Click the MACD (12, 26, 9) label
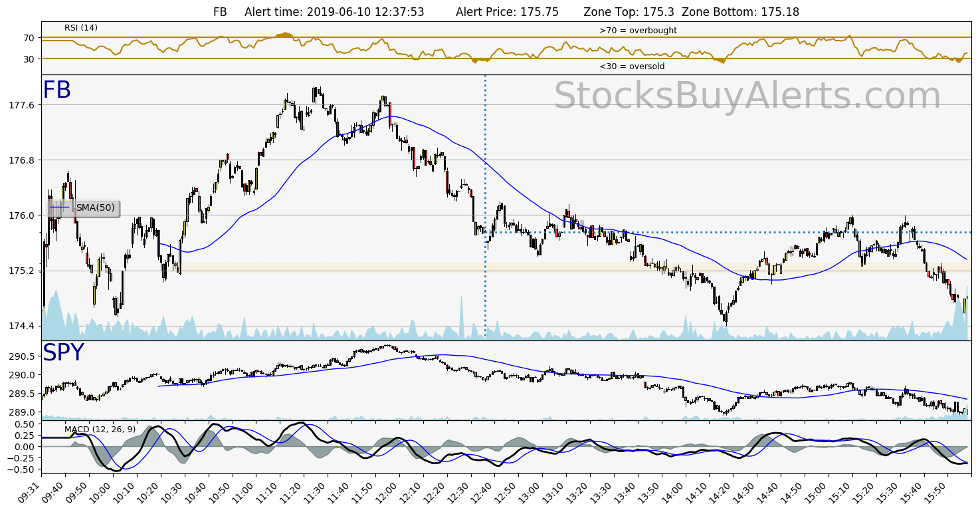 click(x=100, y=430)
